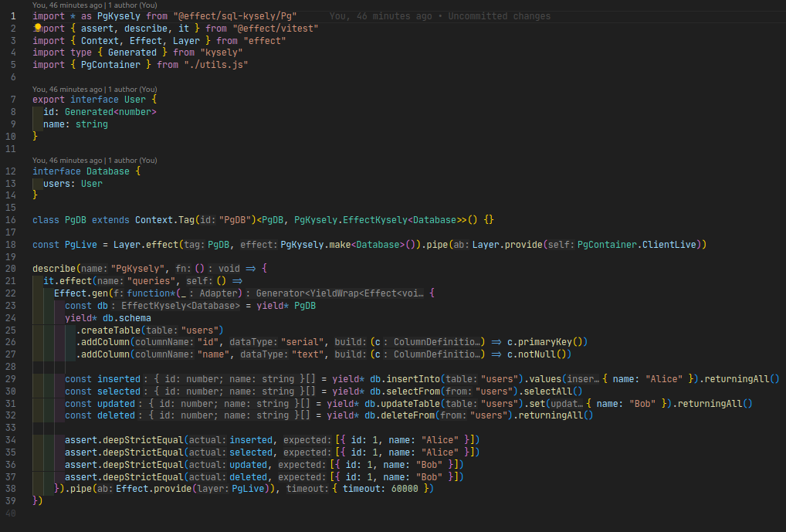Click "Bob" string in the set call
The image size is (786, 532).
click(x=642, y=404)
